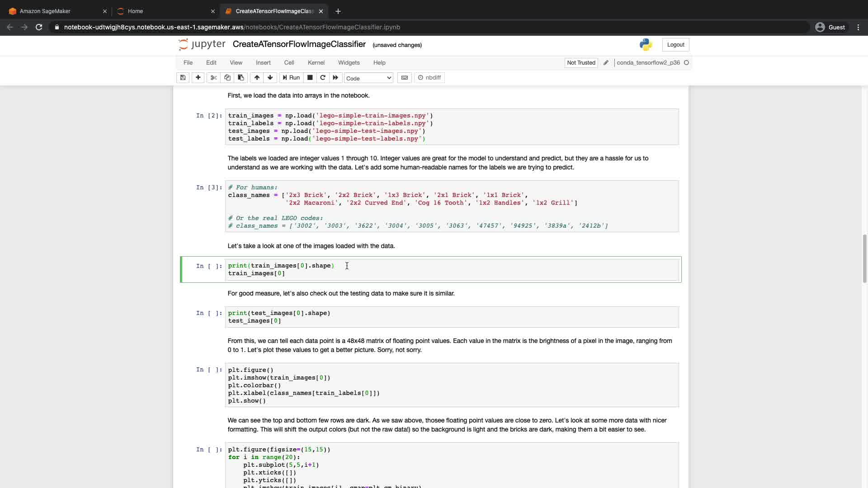Open the Cell menu

[289, 63]
